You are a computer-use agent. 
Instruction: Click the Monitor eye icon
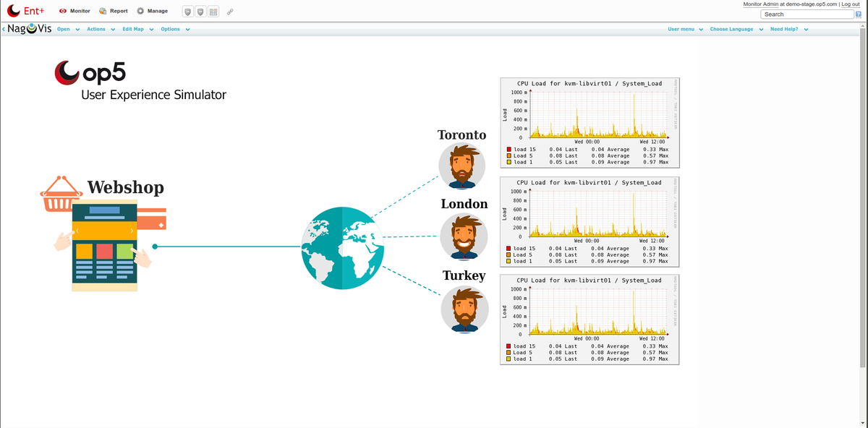point(63,12)
